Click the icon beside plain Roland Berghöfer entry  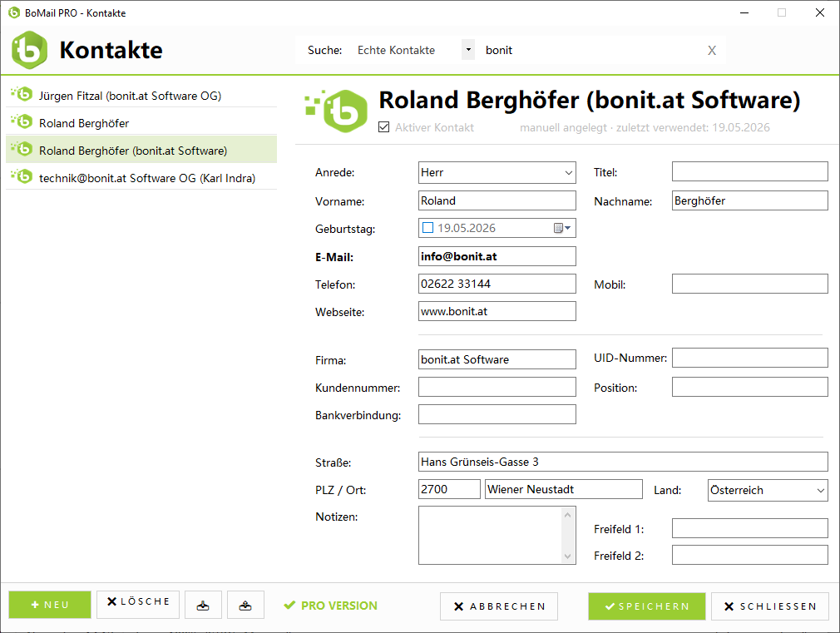tap(22, 121)
